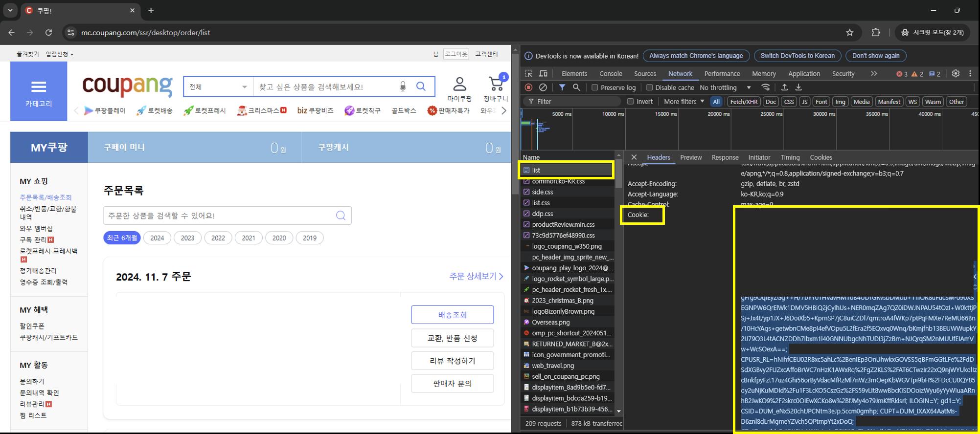Image resolution: width=980 pixels, height=434 pixels.
Task: Show the red errors count indicator
Action: pyautogui.click(x=902, y=74)
